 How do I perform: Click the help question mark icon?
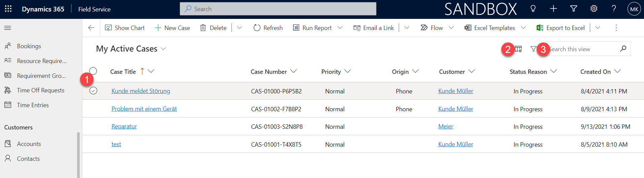(614, 9)
